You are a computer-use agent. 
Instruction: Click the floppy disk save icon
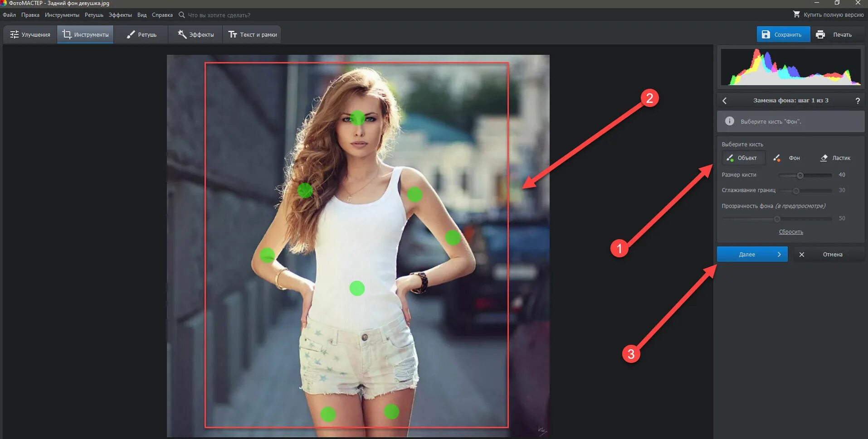tap(766, 34)
